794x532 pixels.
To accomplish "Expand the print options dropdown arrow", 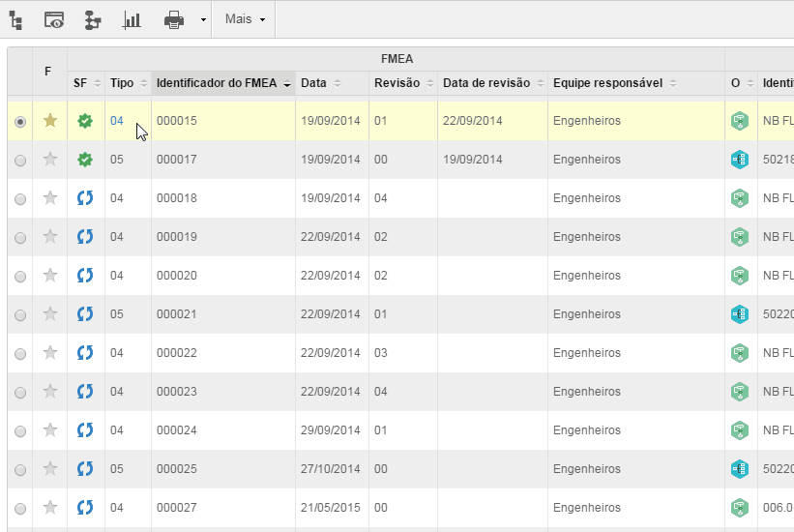I will tap(202, 19).
